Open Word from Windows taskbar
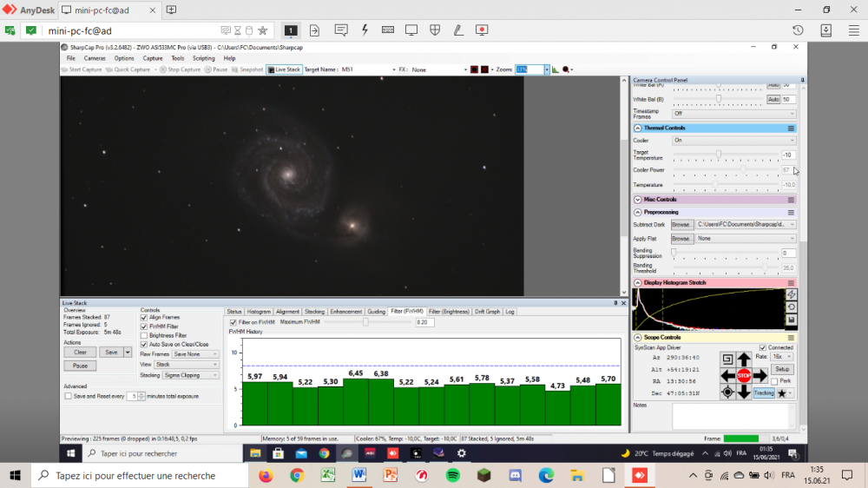The width and height of the screenshot is (868, 488). coord(359,475)
